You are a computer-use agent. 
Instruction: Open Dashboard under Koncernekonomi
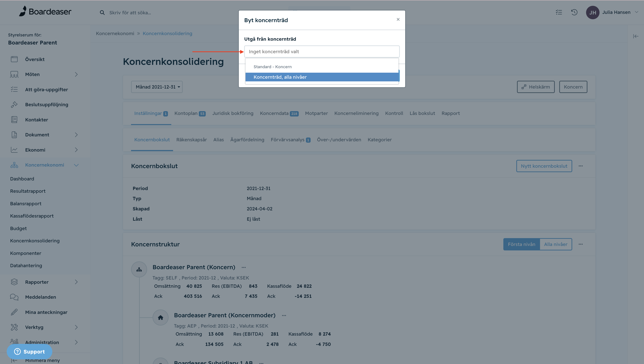pyautogui.click(x=22, y=179)
